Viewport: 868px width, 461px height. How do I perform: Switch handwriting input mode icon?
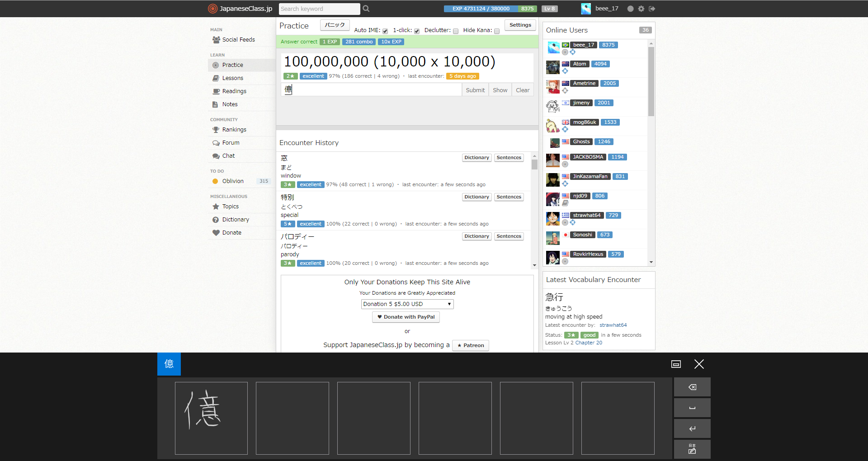692,449
